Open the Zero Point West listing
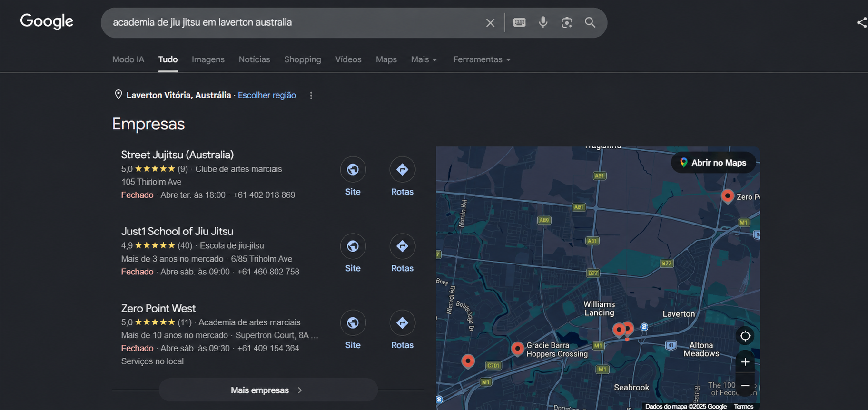This screenshot has width=868, height=410. coord(158,308)
